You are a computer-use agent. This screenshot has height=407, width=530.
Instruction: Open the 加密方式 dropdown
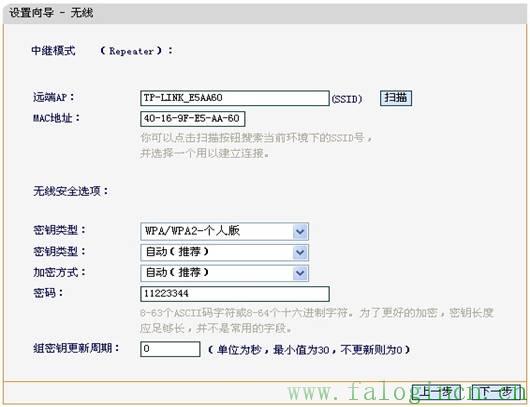(x=224, y=273)
